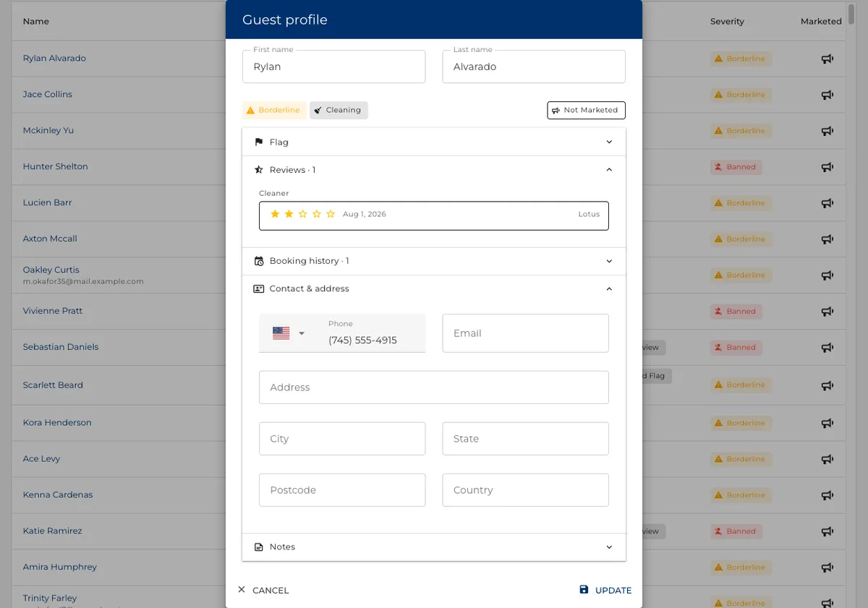
Task: Click Banned badge in Katie Ramirez row
Action: pyautogui.click(x=736, y=531)
